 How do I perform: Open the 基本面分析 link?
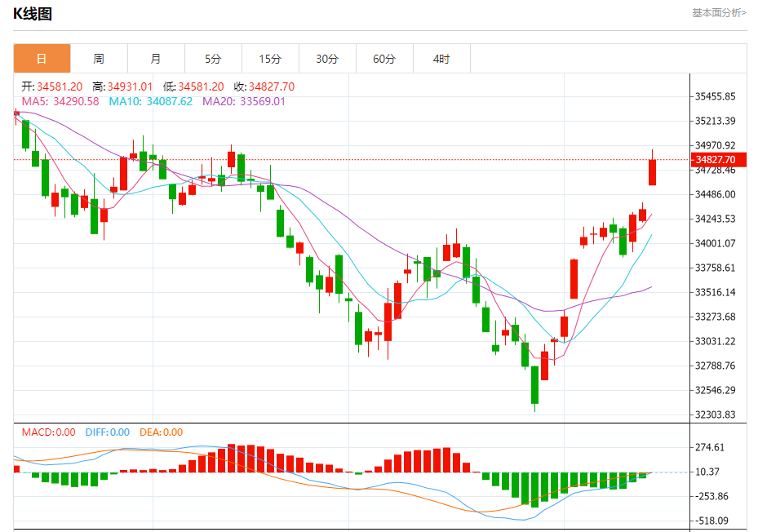tap(719, 13)
